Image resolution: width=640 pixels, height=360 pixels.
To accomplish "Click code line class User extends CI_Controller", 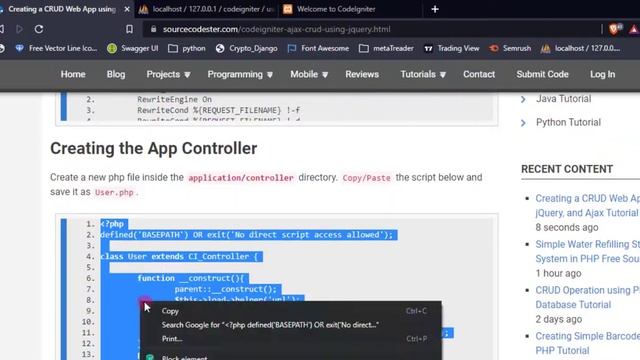I will [179, 256].
